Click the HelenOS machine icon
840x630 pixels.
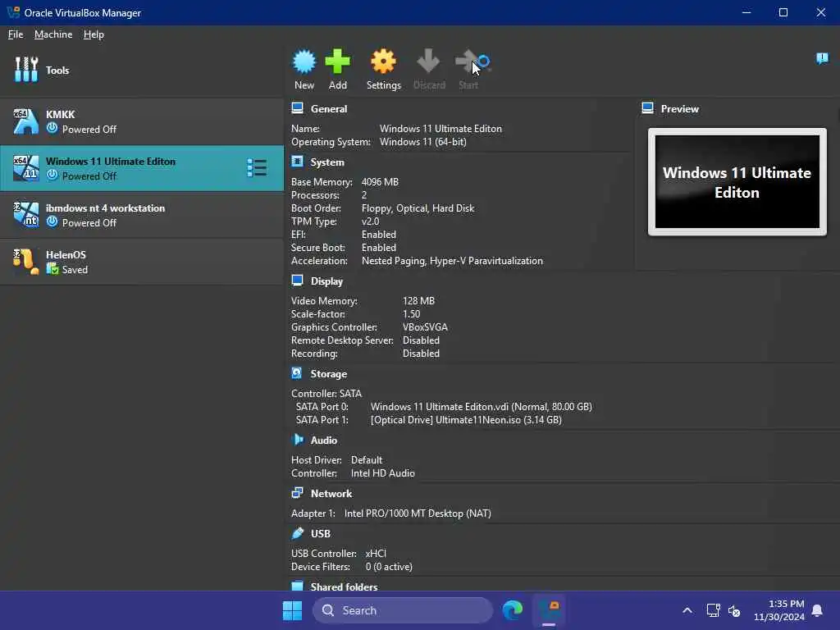[x=25, y=262]
